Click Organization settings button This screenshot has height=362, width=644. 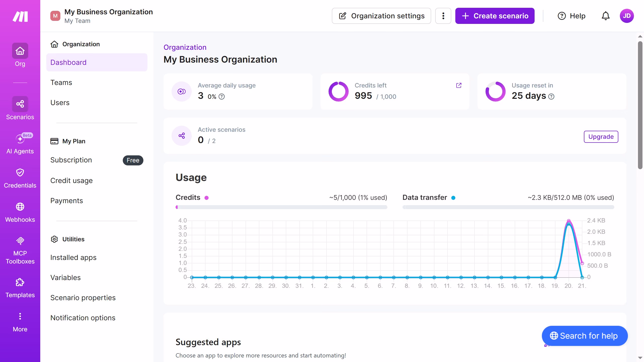click(x=381, y=16)
